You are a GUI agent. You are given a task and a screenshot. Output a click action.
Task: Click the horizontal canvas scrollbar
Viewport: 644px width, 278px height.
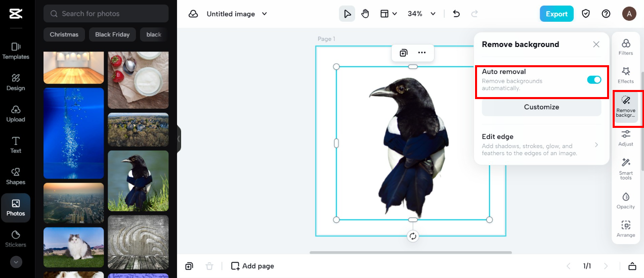click(411, 252)
